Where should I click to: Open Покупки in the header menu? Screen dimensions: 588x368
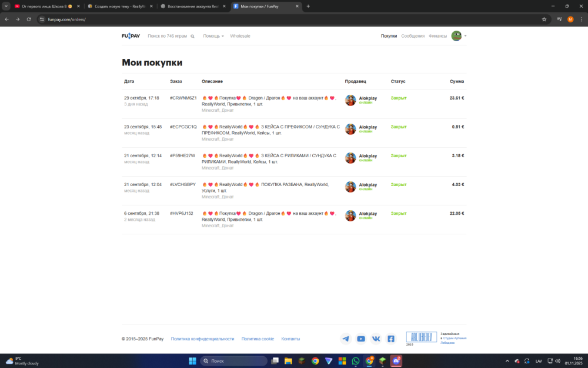click(389, 36)
